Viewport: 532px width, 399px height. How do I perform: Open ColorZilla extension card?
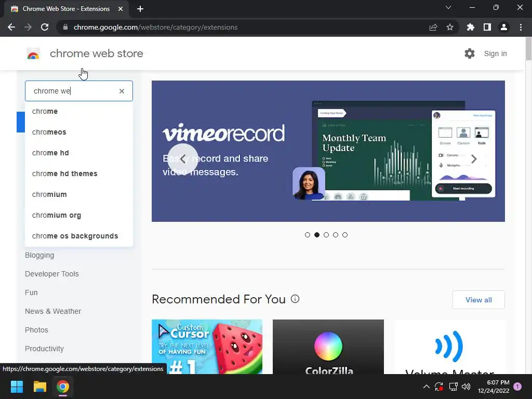pyautogui.click(x=328, y=347)
